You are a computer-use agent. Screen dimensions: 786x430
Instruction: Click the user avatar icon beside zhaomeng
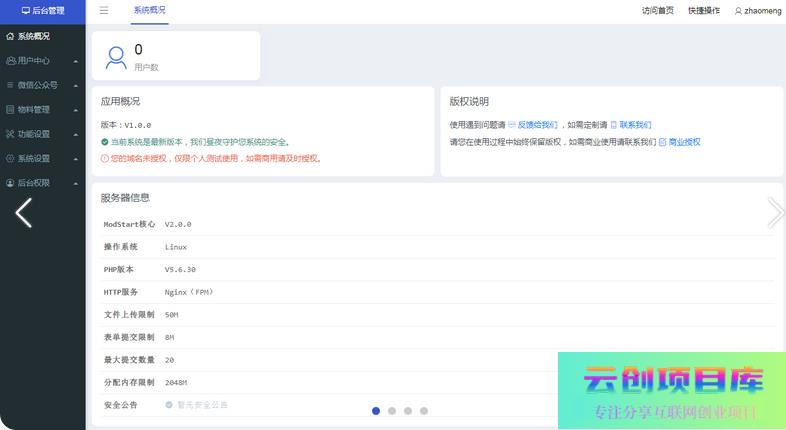click(x=738, y=11)
